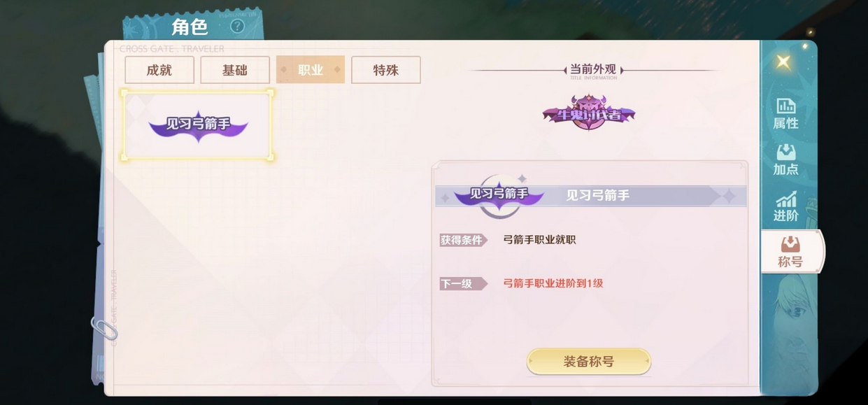Click the 装备称号 equip title button
This screenshot has width=868, height=405.
tap(589, 362)
